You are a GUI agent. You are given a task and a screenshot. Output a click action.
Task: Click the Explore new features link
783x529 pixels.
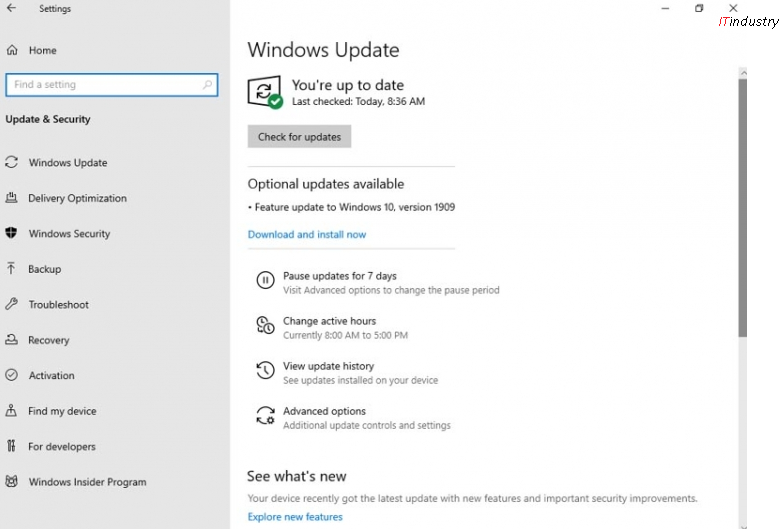[295, 517]
